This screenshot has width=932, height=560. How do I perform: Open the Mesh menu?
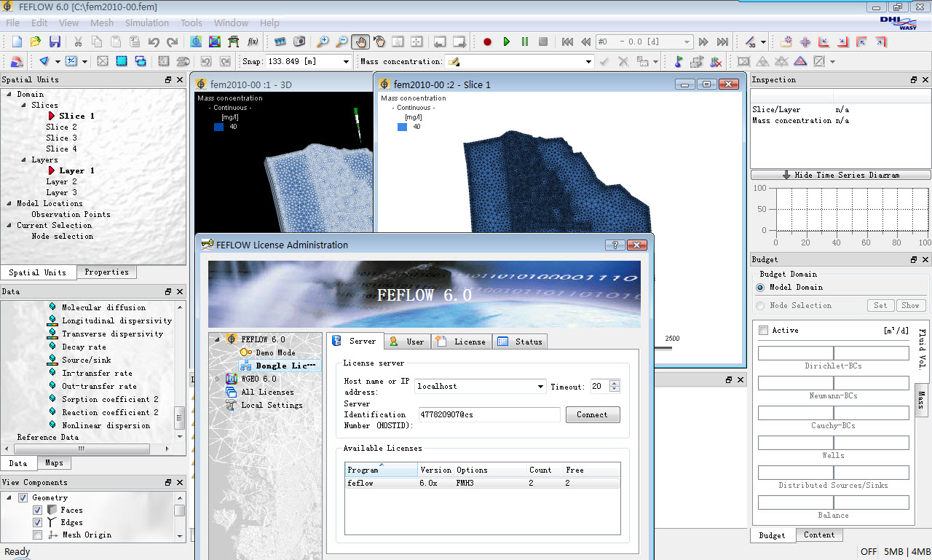(x=101, y=23)
